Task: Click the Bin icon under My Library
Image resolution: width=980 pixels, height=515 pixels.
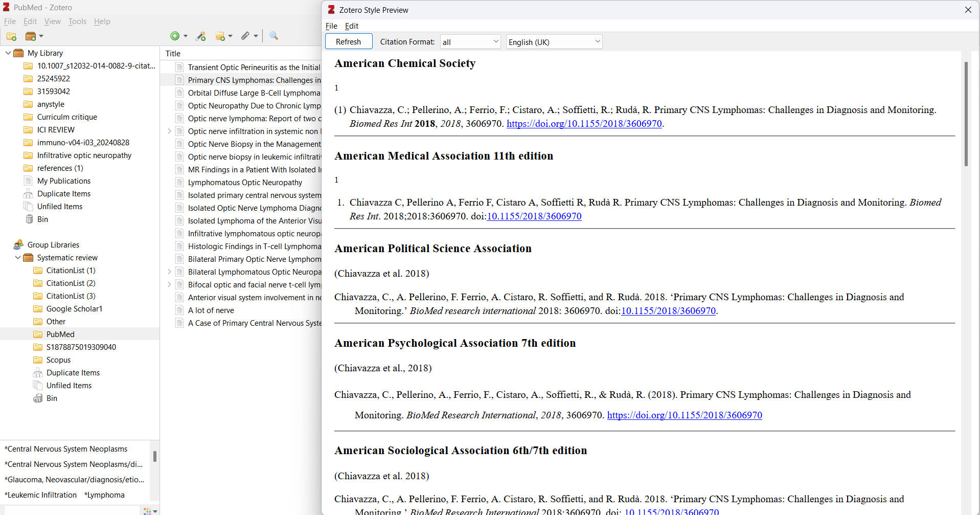Action: (x=29, y=219)
